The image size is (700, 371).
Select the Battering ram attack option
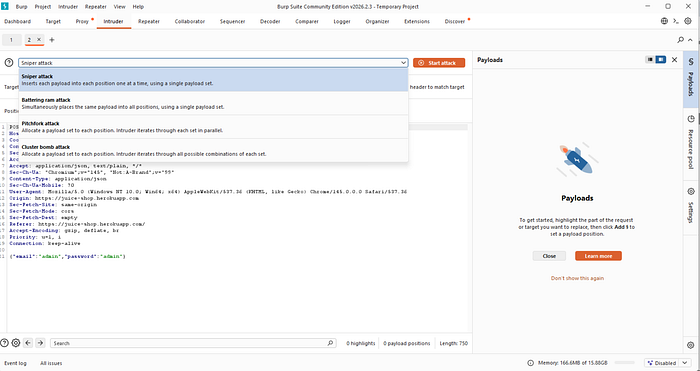click(x=213, y=104)
